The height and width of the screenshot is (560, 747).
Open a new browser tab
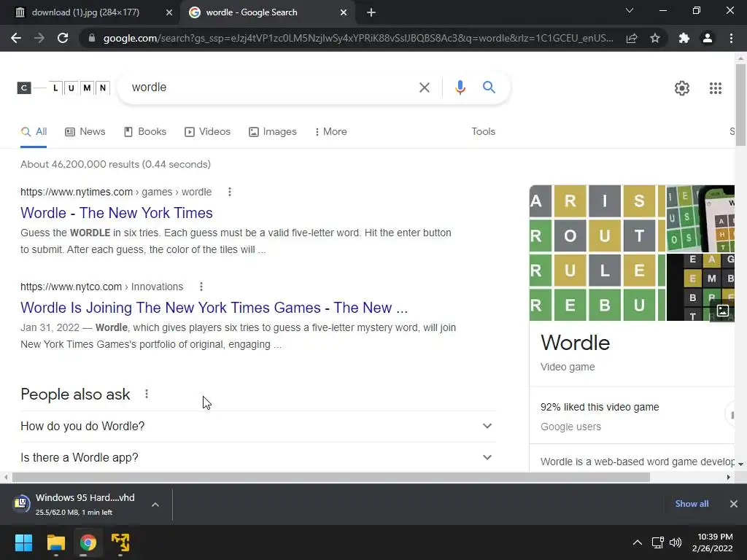371,12
